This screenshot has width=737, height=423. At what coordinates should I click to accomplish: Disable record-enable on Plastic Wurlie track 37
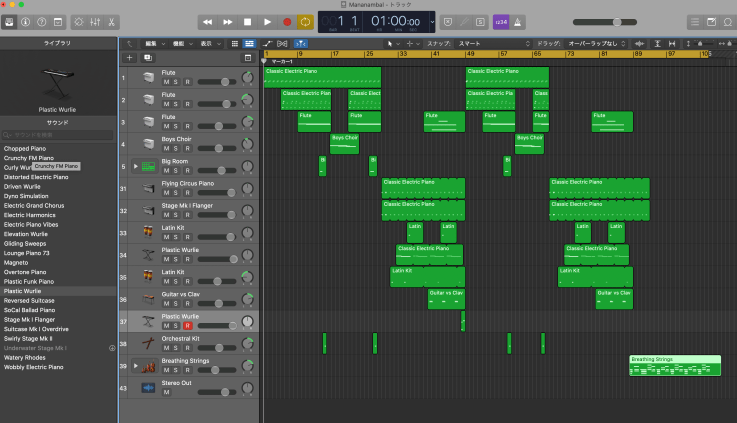coord(186,324)
